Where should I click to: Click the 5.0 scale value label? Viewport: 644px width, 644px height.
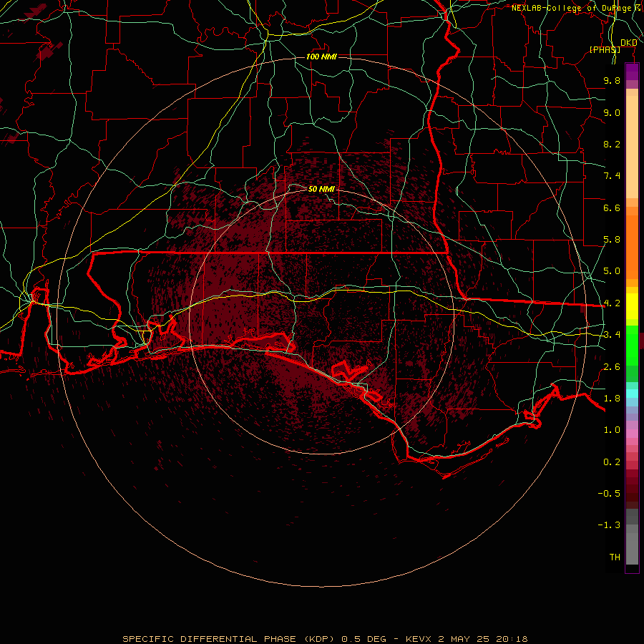pyautogui.click(x=612, y=271)
